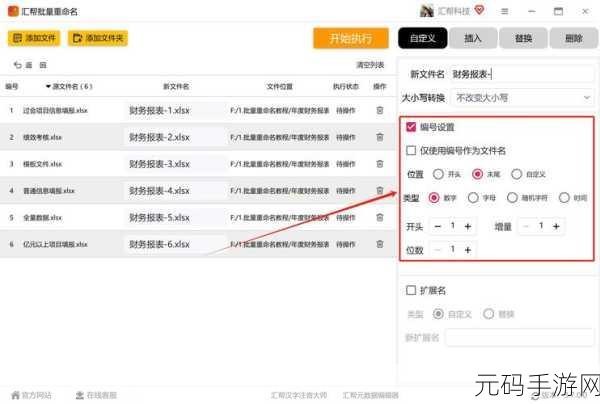
Task: Delete the 财务报表-6.xlsx row with its trash icon
Action: point(380,244)
